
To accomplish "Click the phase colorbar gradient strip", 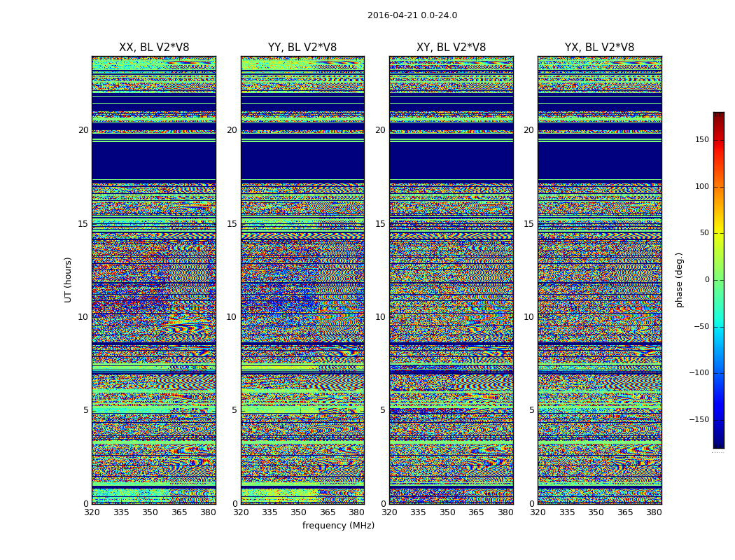I will (x=719, y=280).
